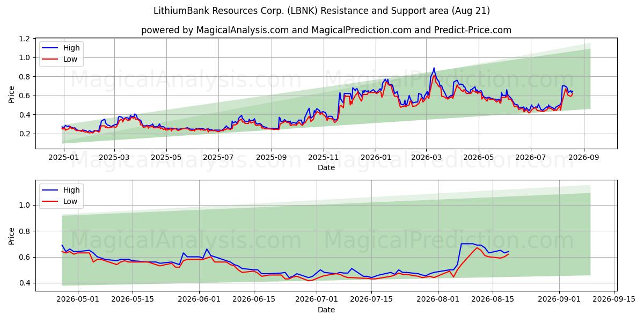Click the top chart x-axis label '2025-01'
Screen dimensions: 644x322
point(63,158)
